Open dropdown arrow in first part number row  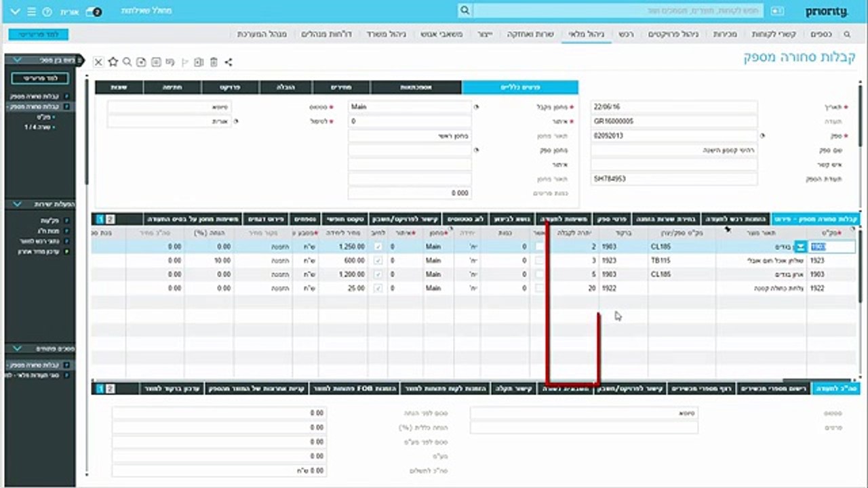pyautogui.click(x=800, y=247)
